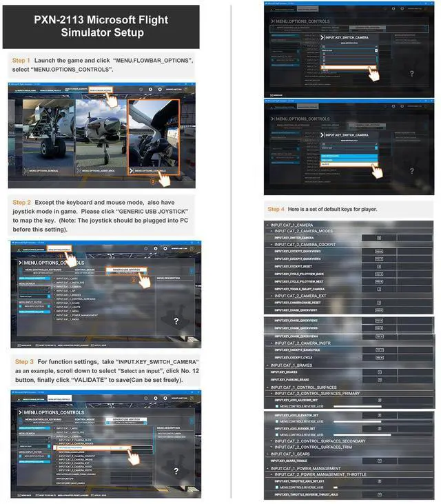Image resolution: width=441 pixels, height=504 pixels.
Task: Adjust the ailerons axis sensitivity bar
Action: (x=357, y=407)
